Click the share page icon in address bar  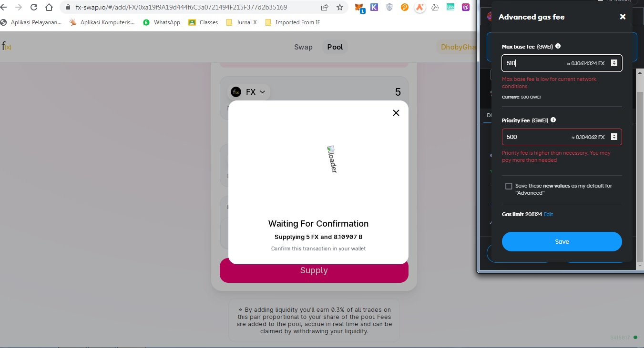coord(325,8)
